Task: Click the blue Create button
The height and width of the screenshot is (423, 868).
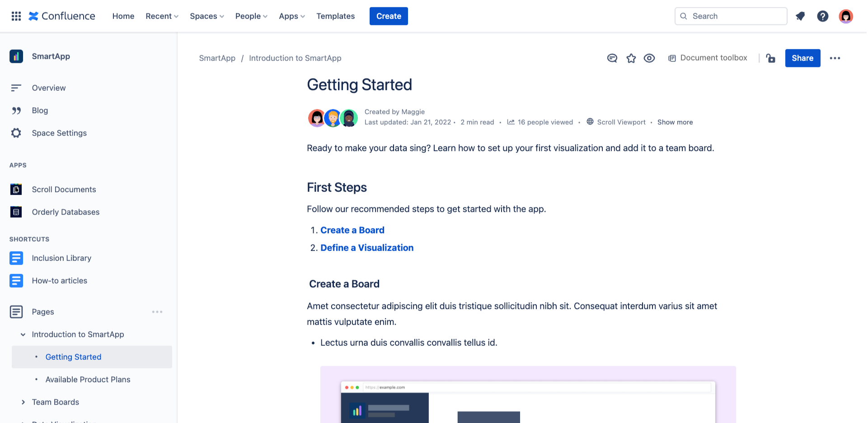Action: coord(388,16)
